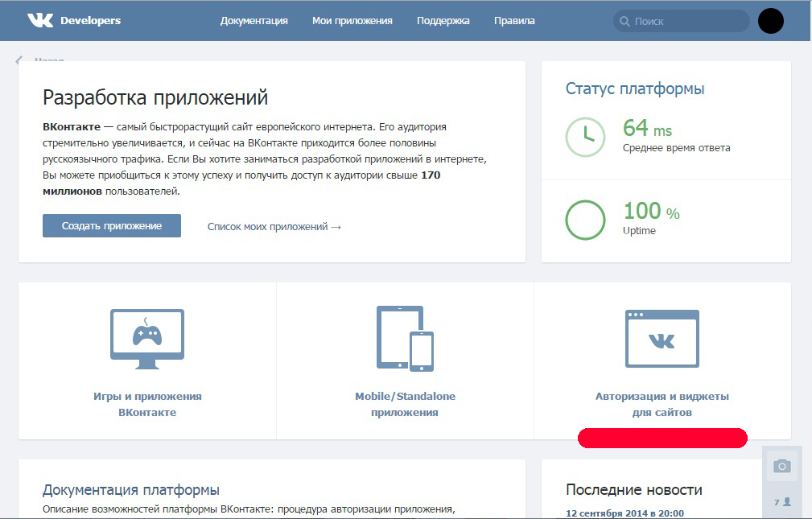The height and width of the screenshot is (519, 812).
Task: Click the VK logo icon in header
Action: pos(40,20)
